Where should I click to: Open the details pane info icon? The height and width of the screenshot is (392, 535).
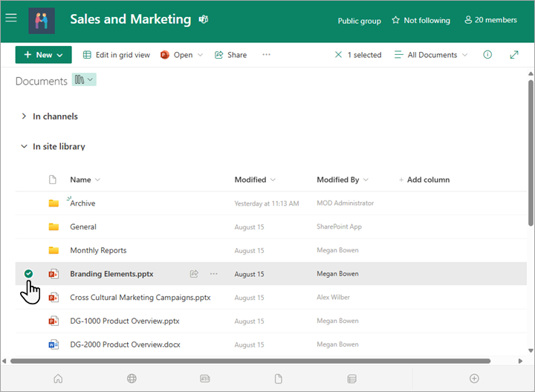487,55
